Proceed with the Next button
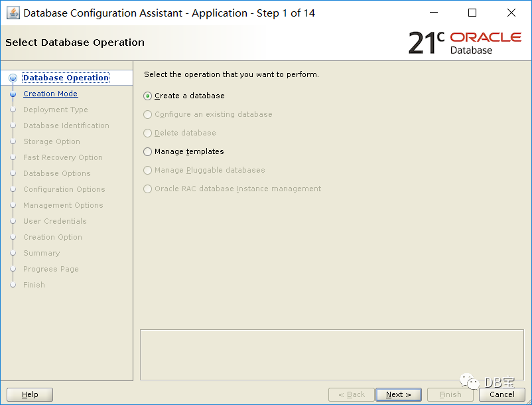 coord(399,394)
